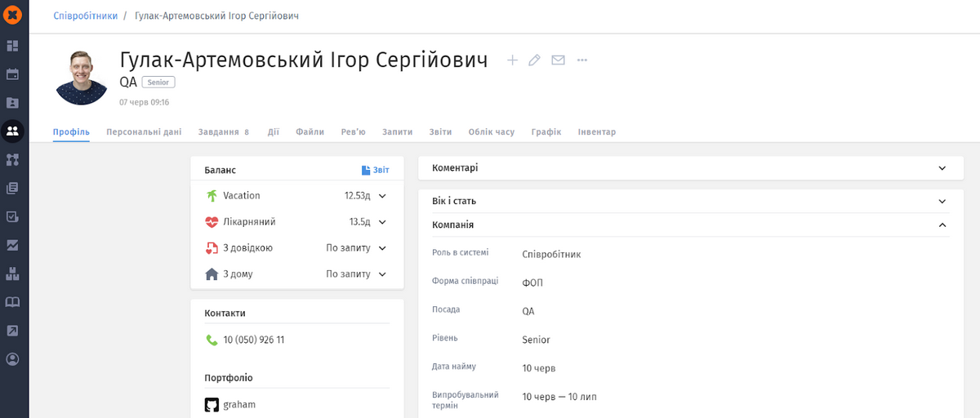Collapse the Компанія section

tap(942, 225)
